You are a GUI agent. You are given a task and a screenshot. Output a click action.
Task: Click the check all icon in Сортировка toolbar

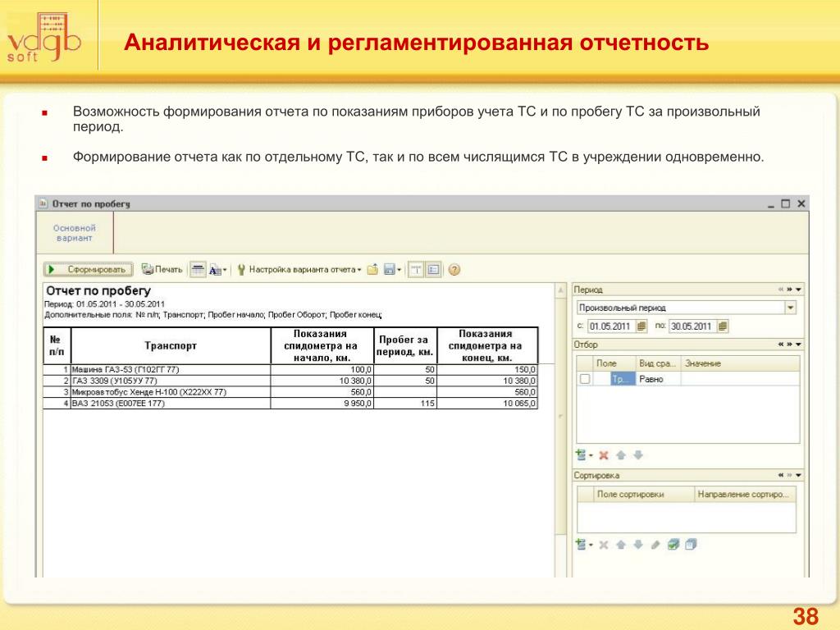pos(673,545)
